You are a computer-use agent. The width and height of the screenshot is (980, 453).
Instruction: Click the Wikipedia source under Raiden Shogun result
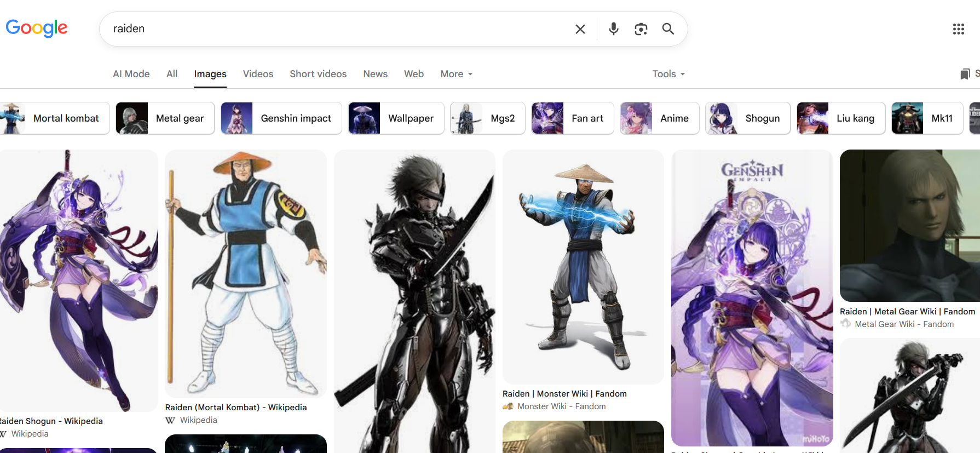point(30,434)
